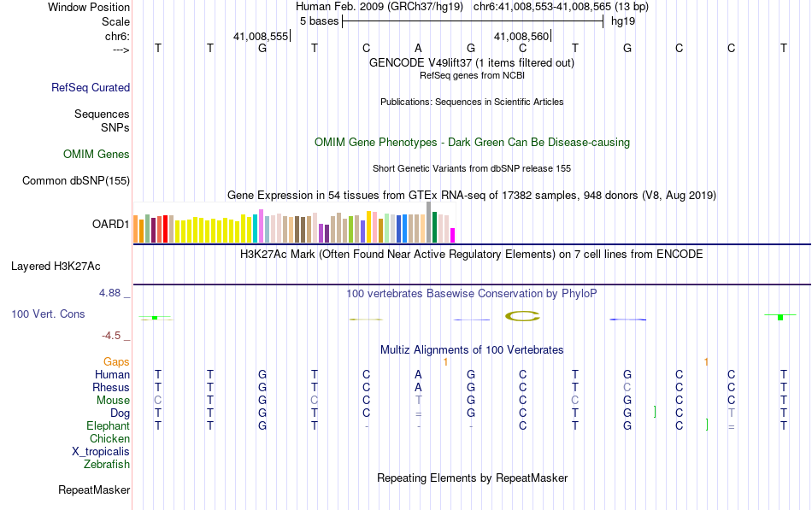Click the orange Gaps row label
This screenshot has height=510, width=812.
116,361
